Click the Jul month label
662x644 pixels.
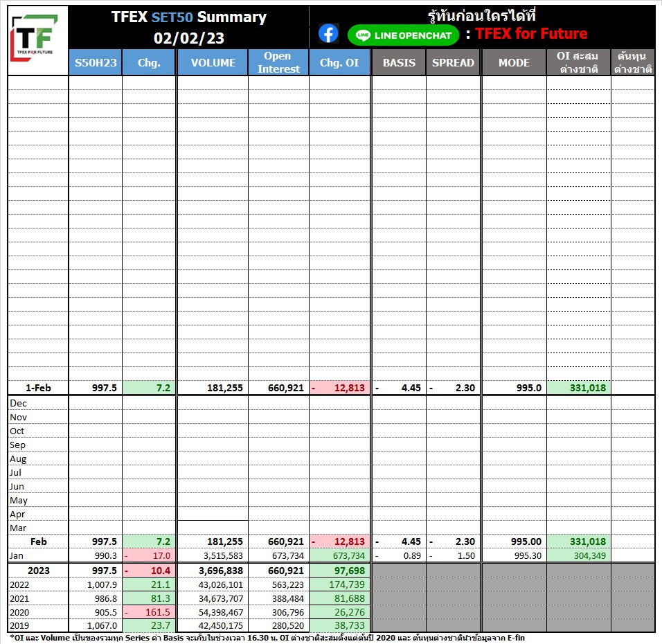tap(15, 472)
